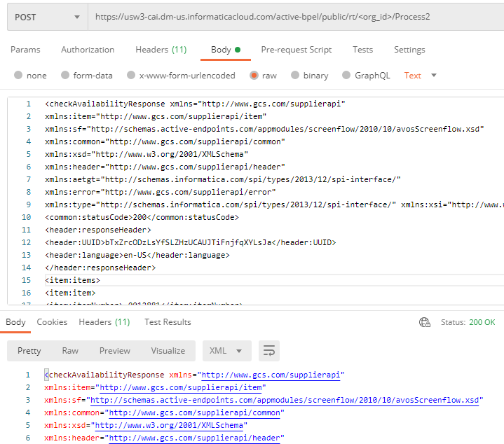Click the xmlns:aetgt line in request body
Viewport: 504px width, 444px height.
point(223,179)
